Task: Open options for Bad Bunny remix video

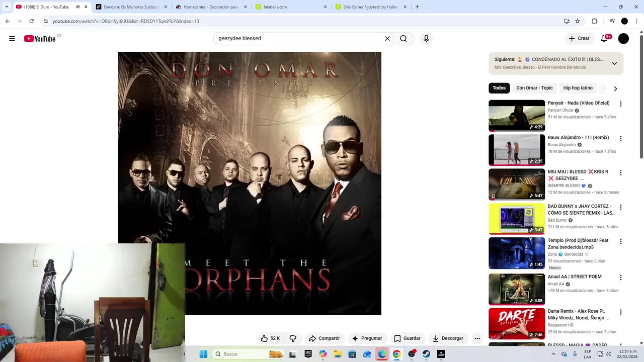Action: point(620,207)
